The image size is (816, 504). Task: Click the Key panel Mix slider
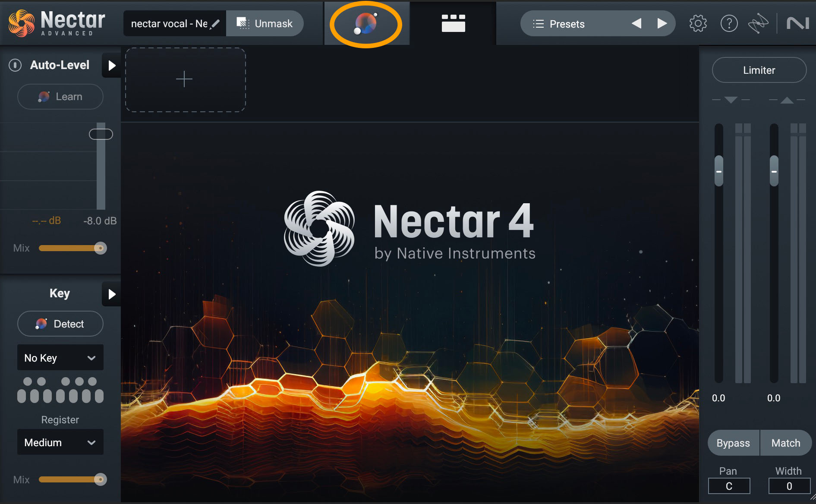72,479
